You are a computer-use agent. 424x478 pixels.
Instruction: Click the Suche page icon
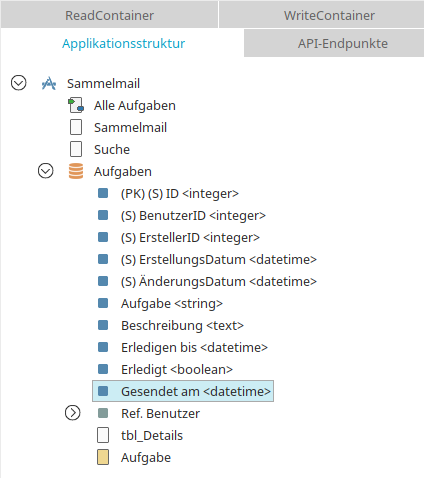(76, 149)
